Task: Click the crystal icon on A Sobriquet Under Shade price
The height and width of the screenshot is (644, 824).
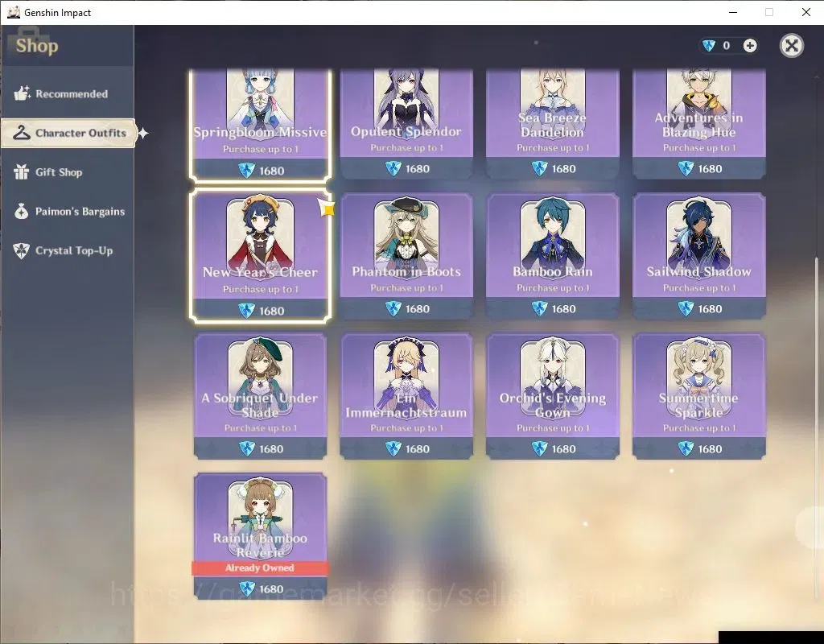Action: tap(246, 449)
